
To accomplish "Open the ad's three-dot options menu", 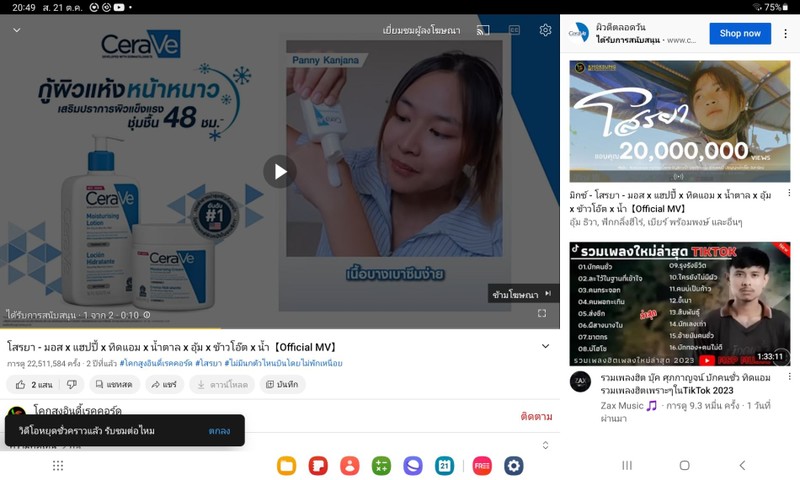I will (784, 33).
